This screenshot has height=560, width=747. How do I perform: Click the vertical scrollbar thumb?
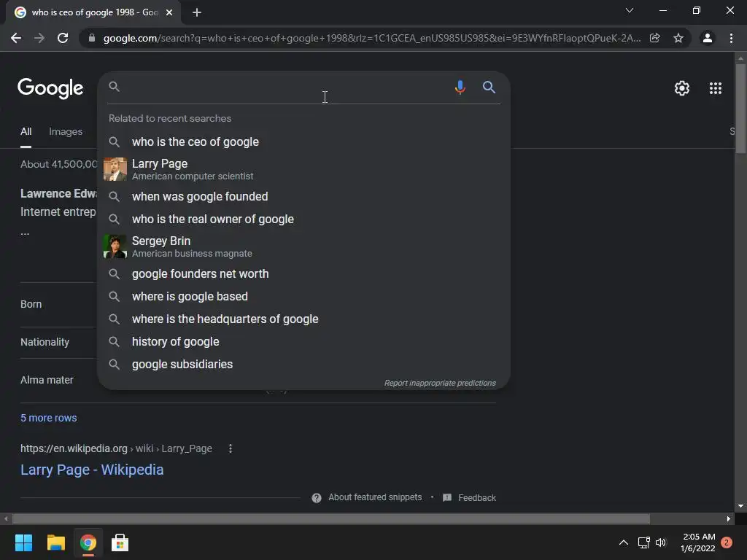(x=740, y=109)
